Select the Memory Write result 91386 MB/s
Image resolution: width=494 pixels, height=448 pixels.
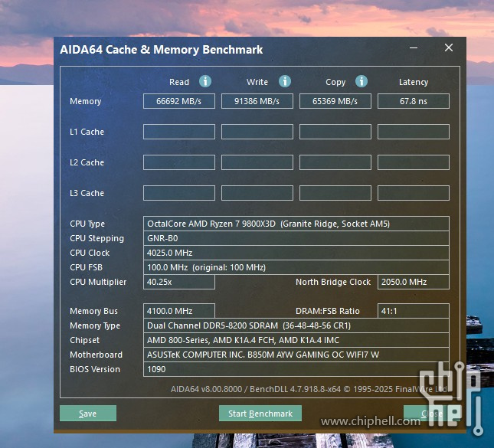(257, 101)
